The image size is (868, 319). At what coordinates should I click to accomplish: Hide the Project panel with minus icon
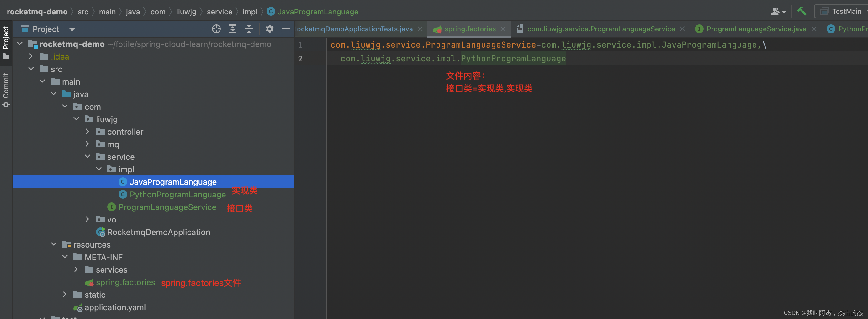pyautogui.click(x=286, y=29)
